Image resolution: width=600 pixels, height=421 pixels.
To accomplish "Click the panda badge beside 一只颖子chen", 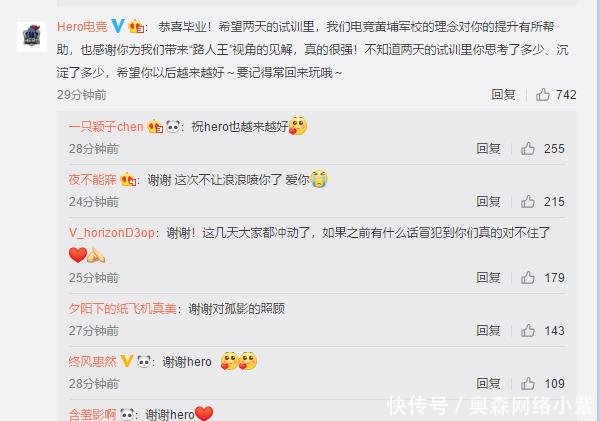I will 173,126.
